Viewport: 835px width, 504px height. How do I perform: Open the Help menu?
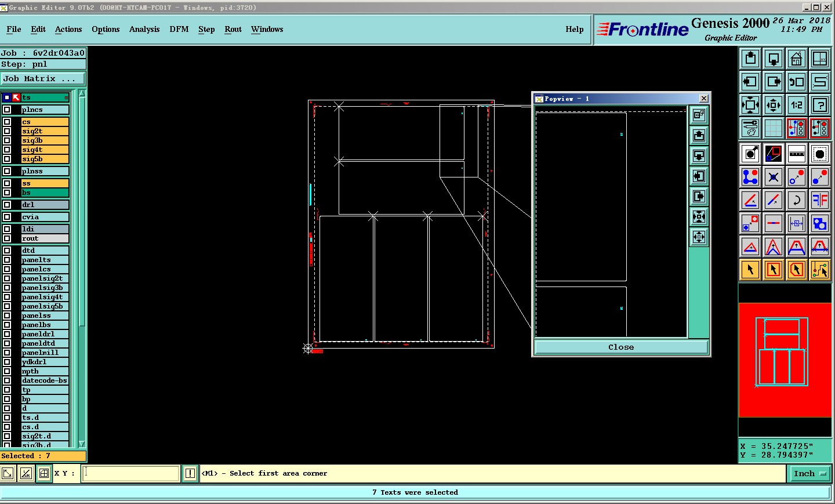click(x=575, y=29)
